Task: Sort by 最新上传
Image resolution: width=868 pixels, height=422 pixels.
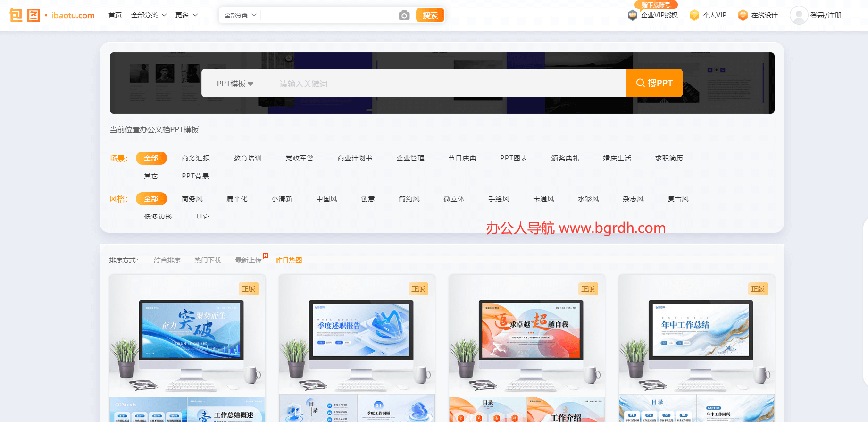Action: pos(248,260)
